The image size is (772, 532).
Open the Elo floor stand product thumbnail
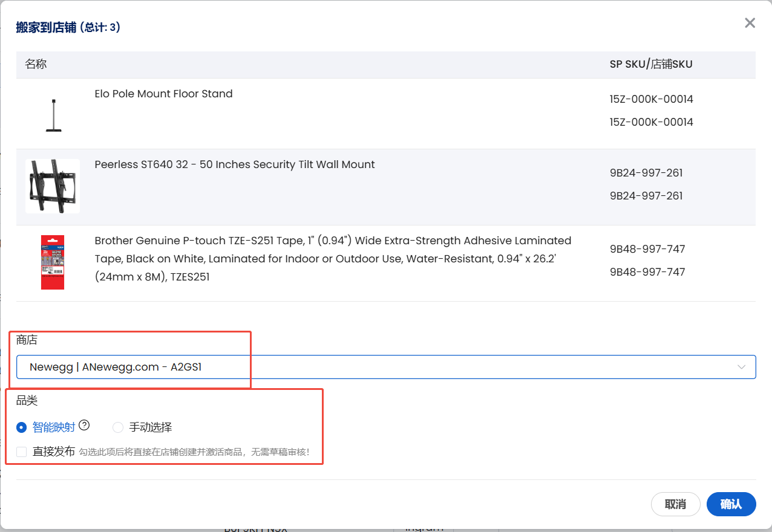53,115
